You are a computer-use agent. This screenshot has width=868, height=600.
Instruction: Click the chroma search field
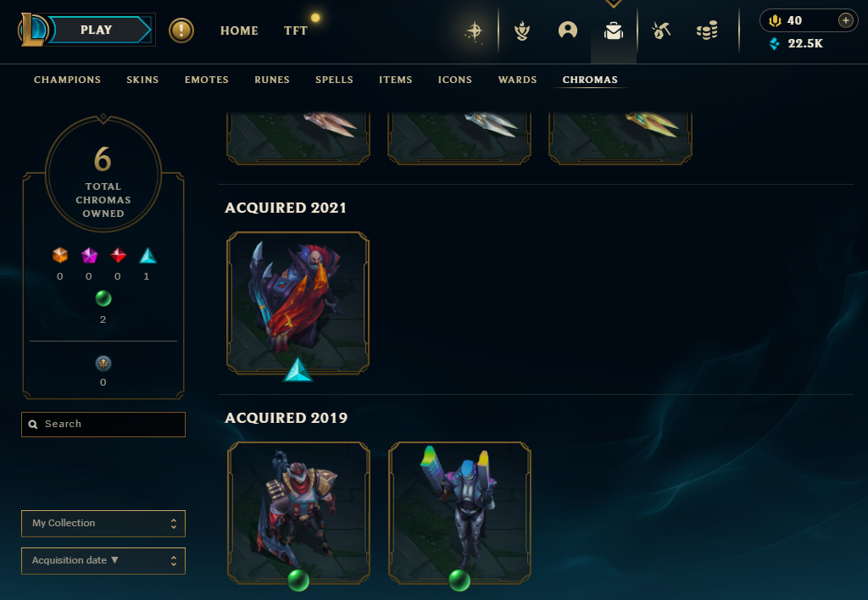click(x=103, y=425)
